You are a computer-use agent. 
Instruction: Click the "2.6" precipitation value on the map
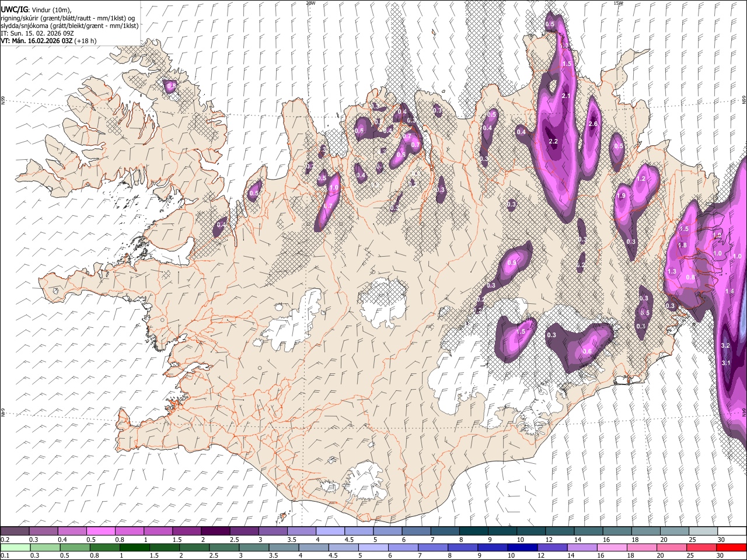pos(594,124)
